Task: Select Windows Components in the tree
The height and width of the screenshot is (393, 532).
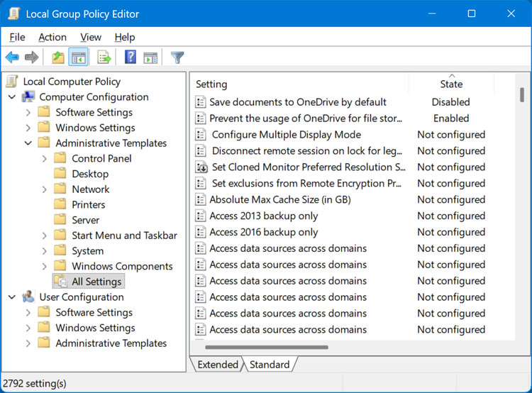Action: (x=122, y=266)
